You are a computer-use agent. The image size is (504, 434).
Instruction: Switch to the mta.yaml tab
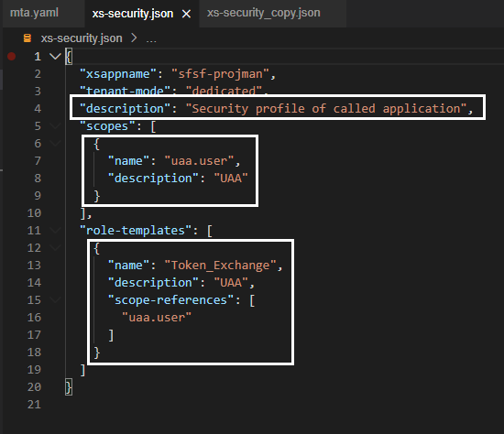[x=34, y=13]
